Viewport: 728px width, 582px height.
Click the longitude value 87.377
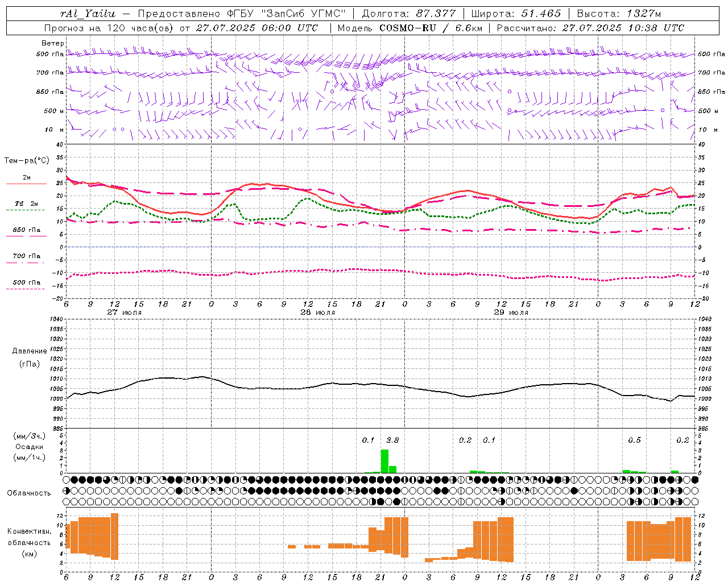point(436,14)
